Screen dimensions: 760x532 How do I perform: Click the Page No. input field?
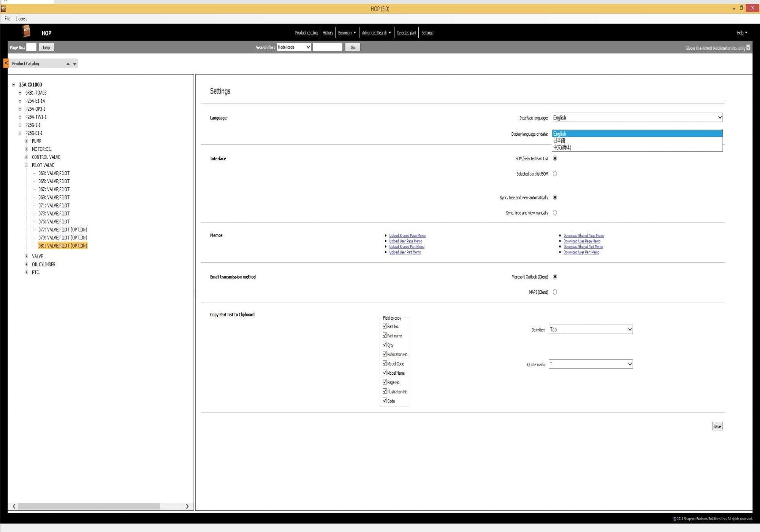click(31, 47)
